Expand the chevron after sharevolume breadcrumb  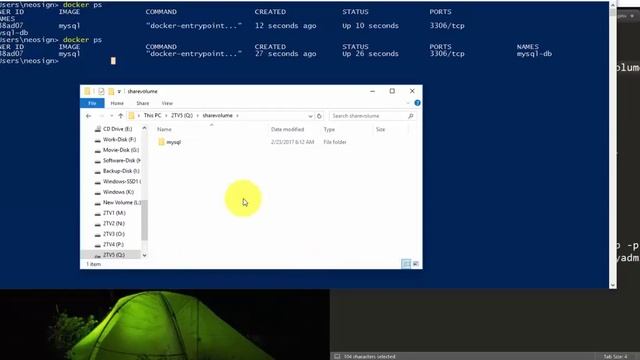coord(238,116)
